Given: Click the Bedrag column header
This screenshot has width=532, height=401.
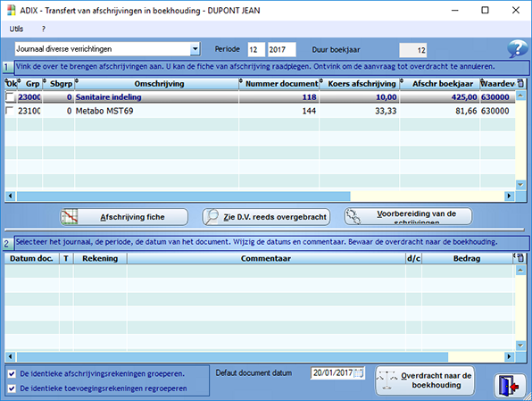Looking at the screenshot, I should [x=467, y=258].
